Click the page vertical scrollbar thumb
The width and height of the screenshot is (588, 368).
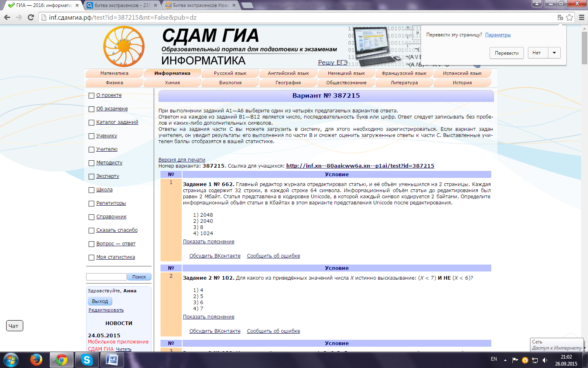(585, 47)
